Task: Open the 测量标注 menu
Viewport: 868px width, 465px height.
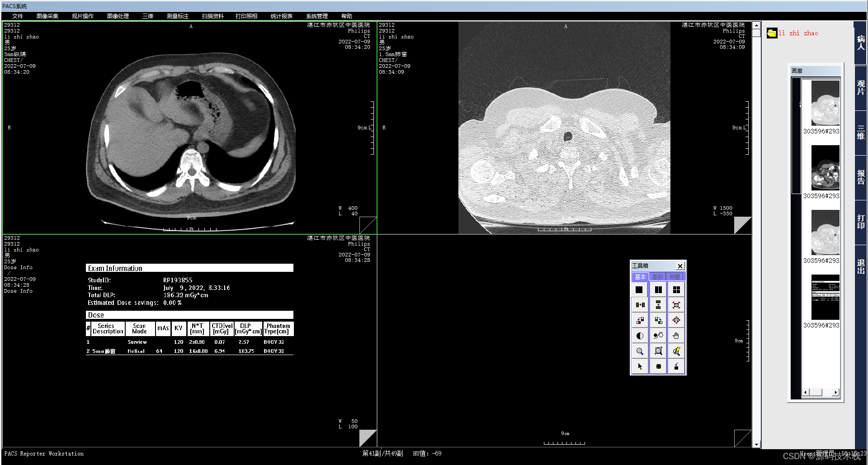Action: click(178, 16)
